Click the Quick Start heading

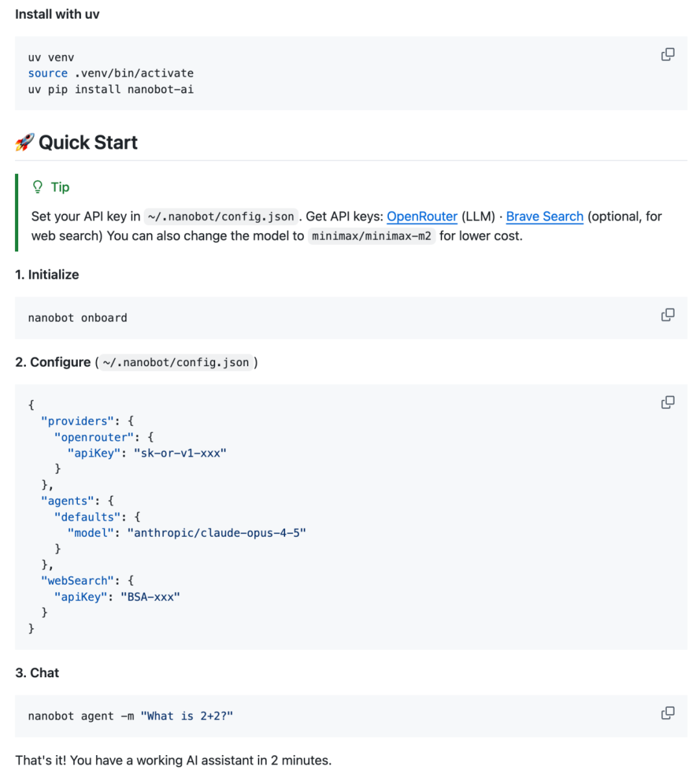(x=88, y=143)
